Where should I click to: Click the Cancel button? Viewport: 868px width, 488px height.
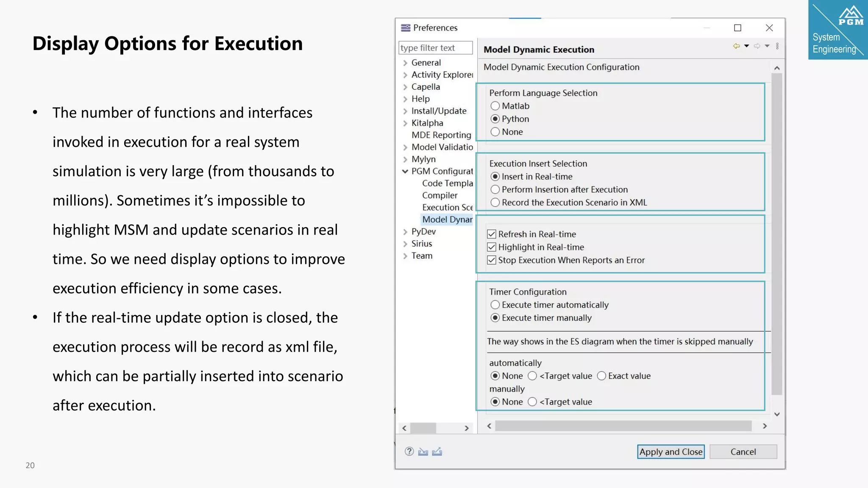pyautogui.click(x=743, y=452)
